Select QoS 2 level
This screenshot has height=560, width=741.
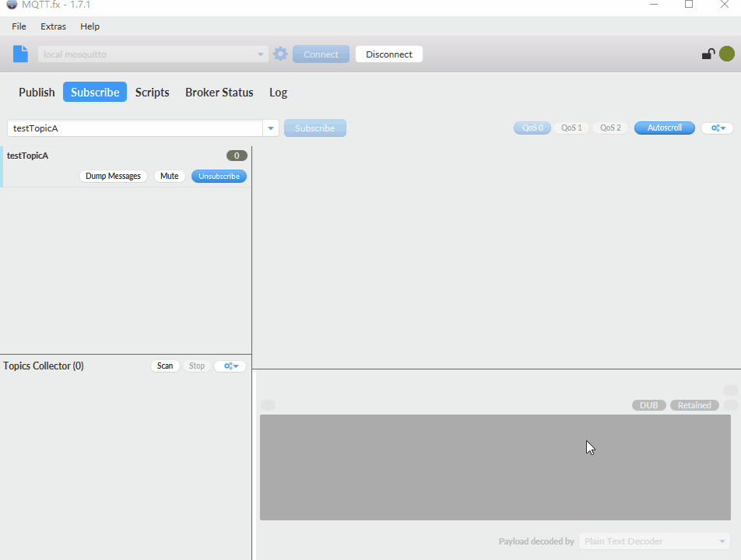click(610, 128)
